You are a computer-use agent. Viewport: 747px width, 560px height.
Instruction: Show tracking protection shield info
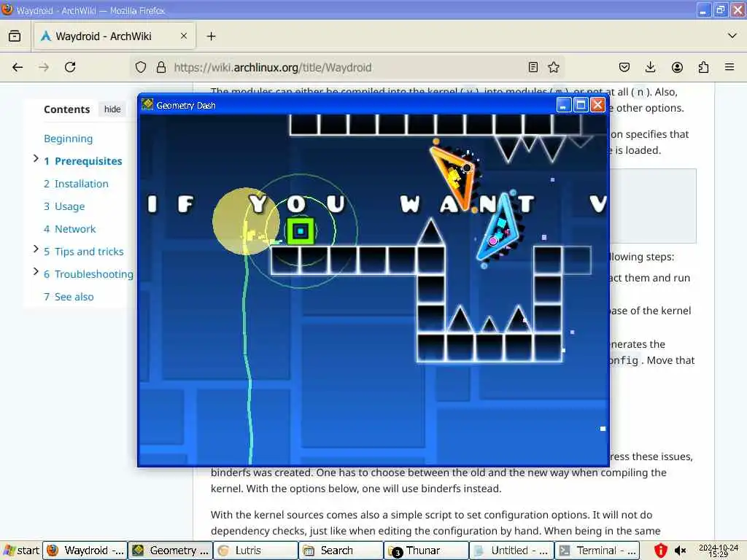tap(141, 67)
